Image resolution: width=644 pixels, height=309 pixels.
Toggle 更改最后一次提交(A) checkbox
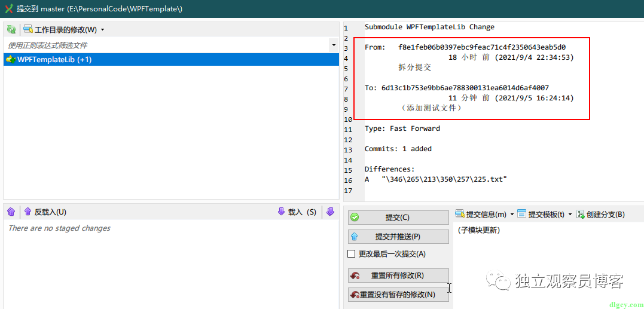(351, 254)
